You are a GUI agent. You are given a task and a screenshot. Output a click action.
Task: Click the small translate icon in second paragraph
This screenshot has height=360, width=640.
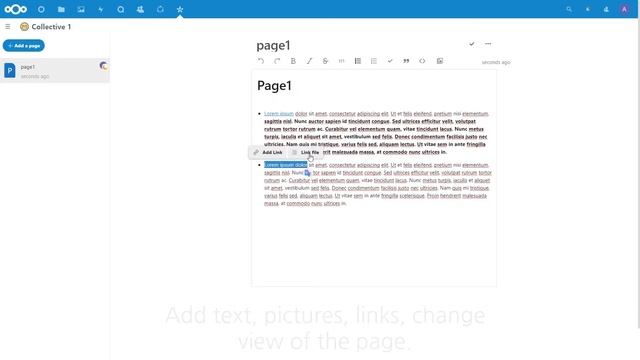307,173
